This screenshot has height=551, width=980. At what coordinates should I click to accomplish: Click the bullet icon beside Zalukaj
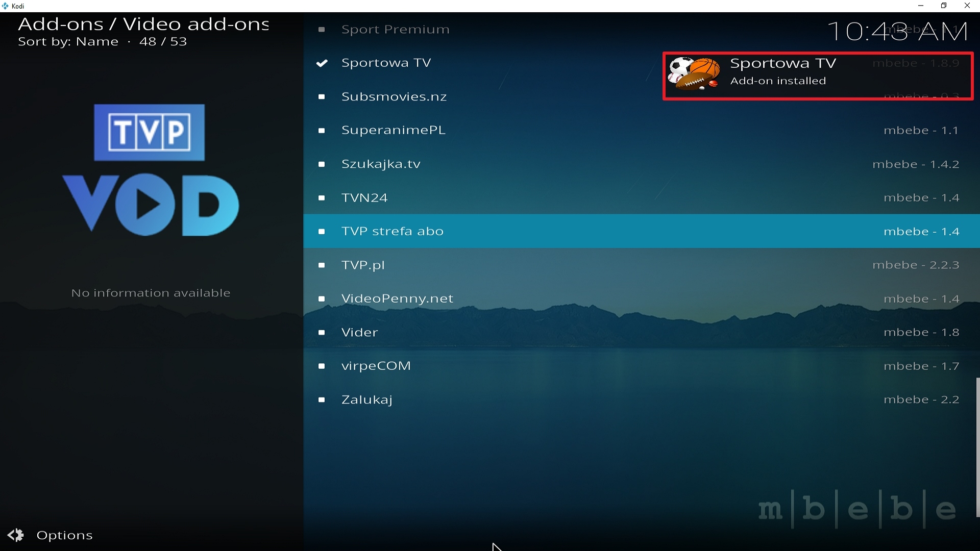point(322,400)
